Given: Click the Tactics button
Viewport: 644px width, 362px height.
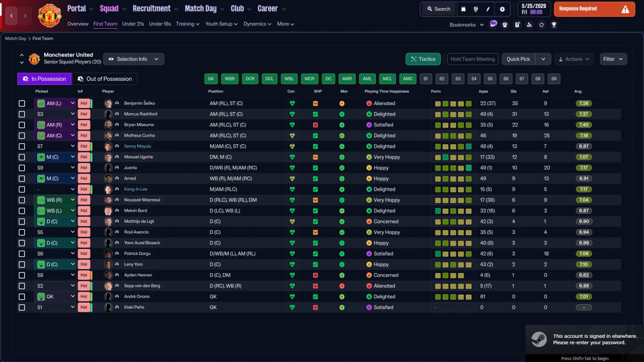Looking at the screenshot, I should [423, 59].
